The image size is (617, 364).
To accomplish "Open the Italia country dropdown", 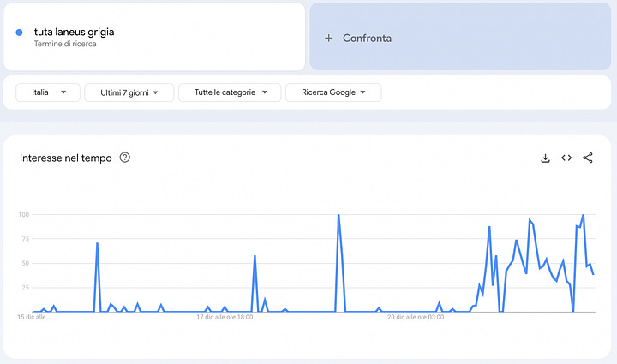I will pyautogui.click(x=48, y=92).
